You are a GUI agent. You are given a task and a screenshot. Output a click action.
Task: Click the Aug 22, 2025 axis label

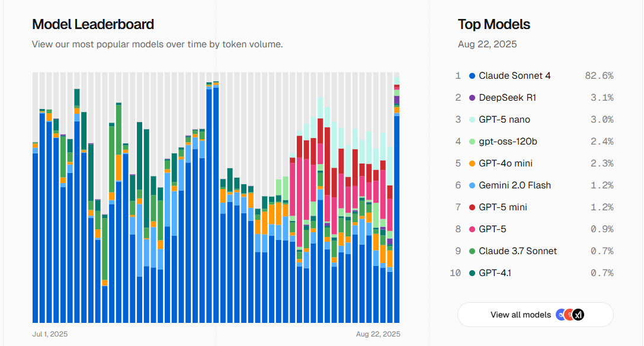click(x=378, y=334)
